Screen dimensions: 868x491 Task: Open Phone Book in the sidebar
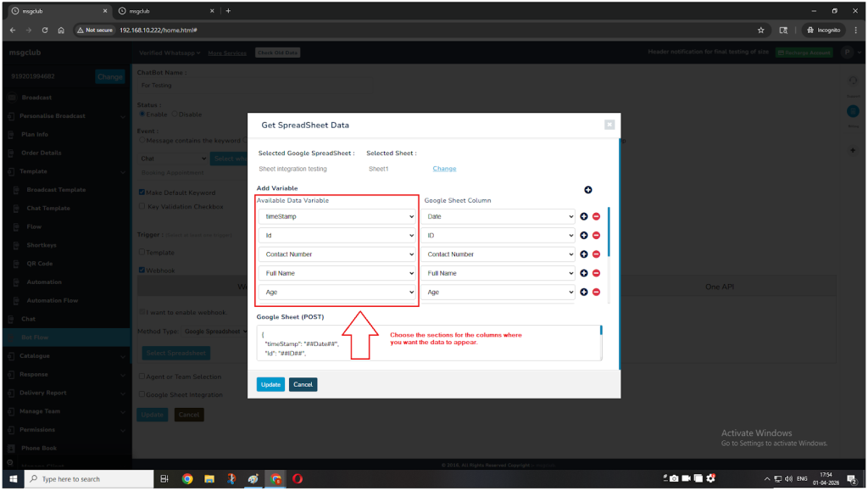point(39,448)
